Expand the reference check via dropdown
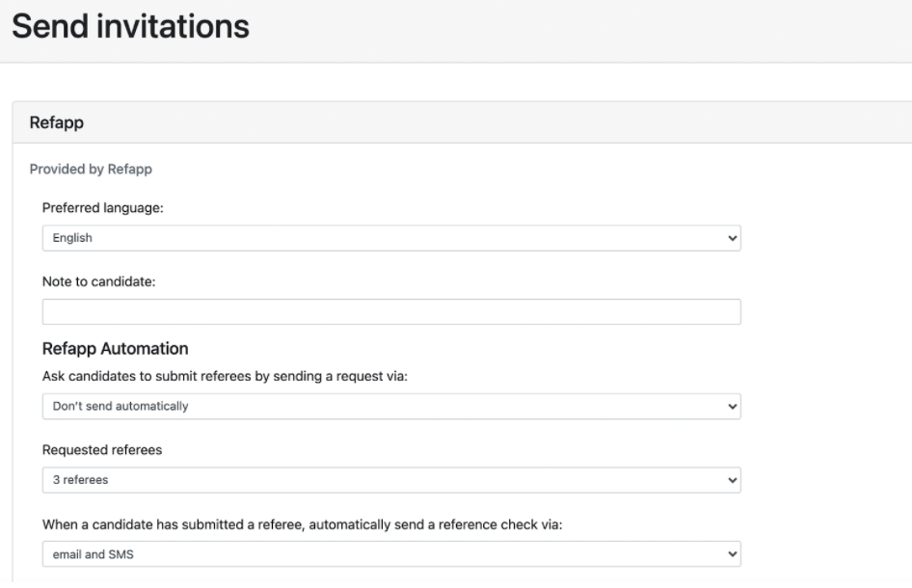 [x=391, y=554]
